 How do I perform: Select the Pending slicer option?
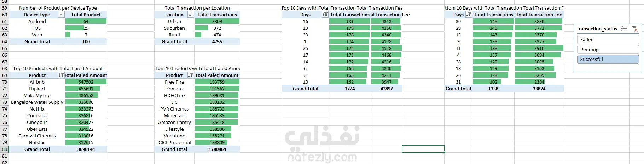(608, 49)
